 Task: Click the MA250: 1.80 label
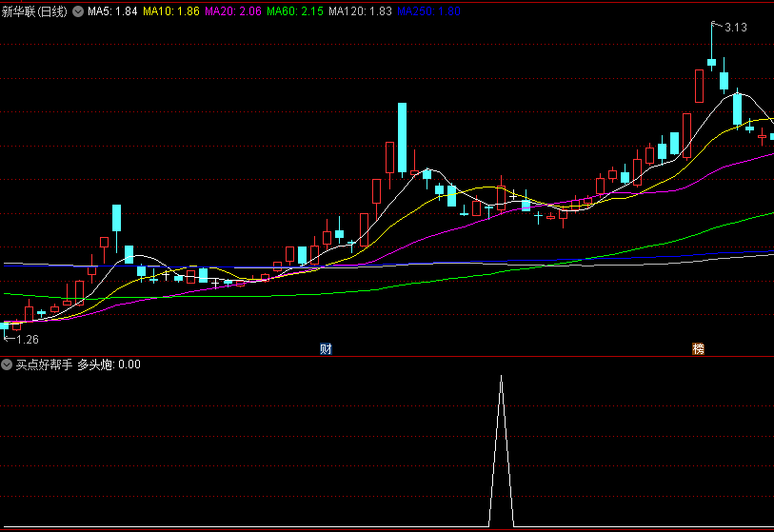429,11
